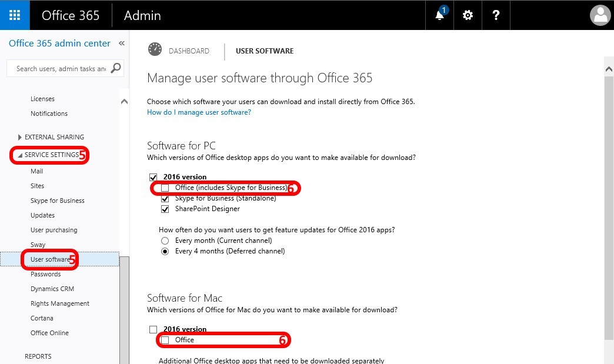This screenshot has width=614, height=364.
Task: Open the app launcher waffle icon
Action: pos(15,15)
